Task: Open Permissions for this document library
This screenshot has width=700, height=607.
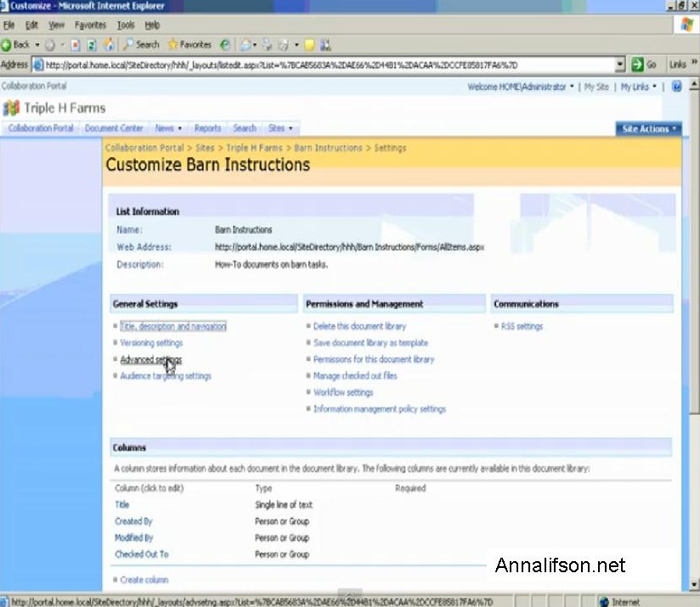Action: point(374,359)
